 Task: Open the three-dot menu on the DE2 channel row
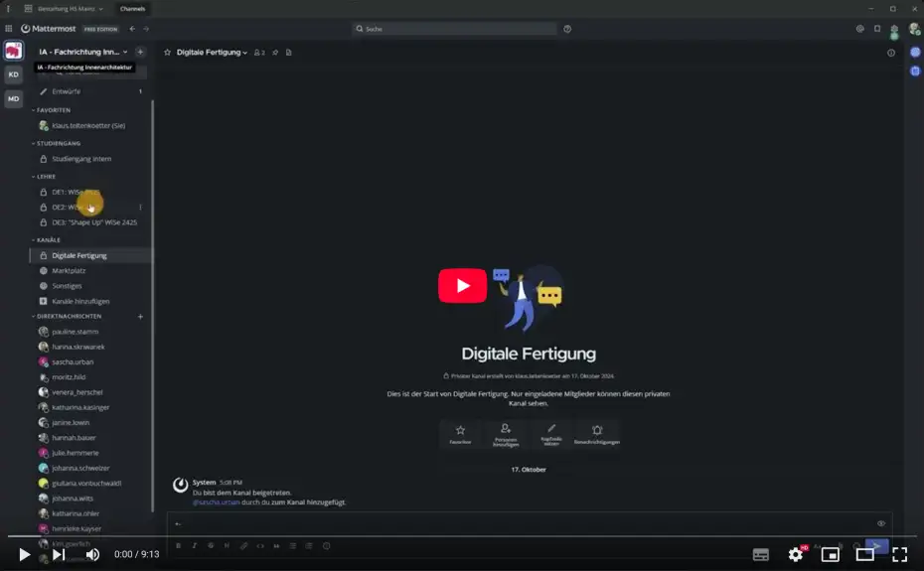[140, 208]
